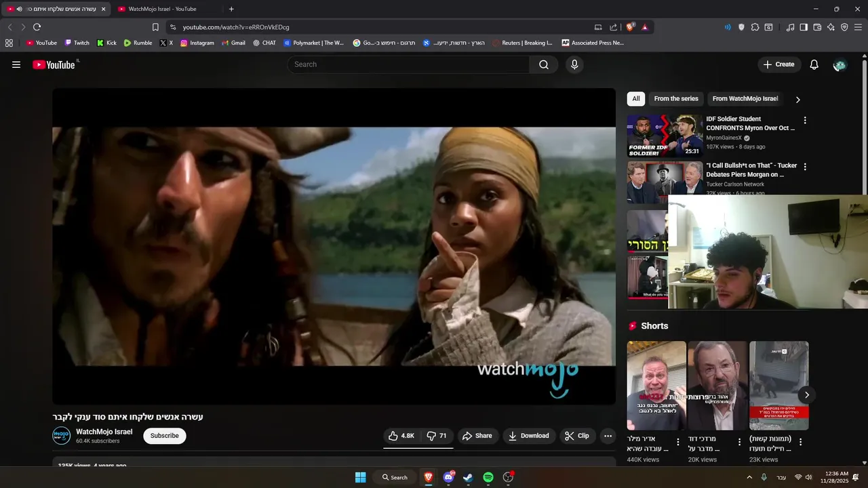Like the video (4.8K)
Image resolution: width=868 pixels, height=488 pixels.
coord(401,436)
